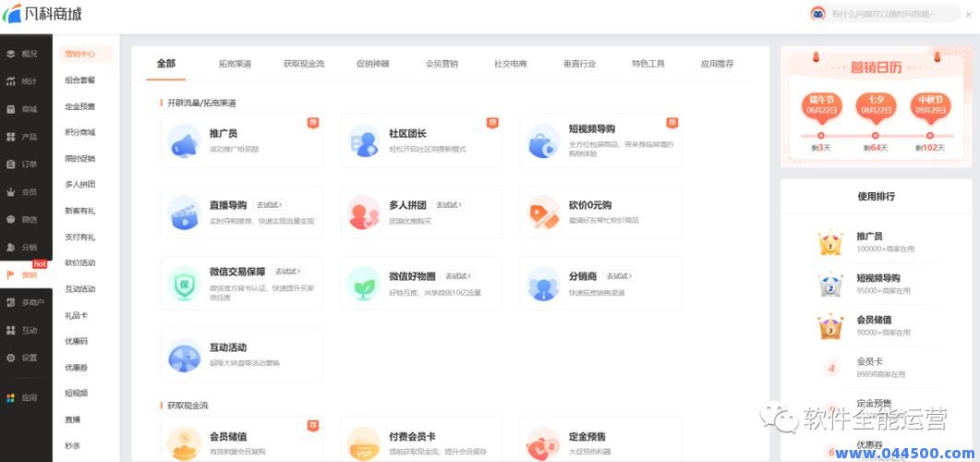
Task: Switch to the 特色工具 tab
Action: 648,64
